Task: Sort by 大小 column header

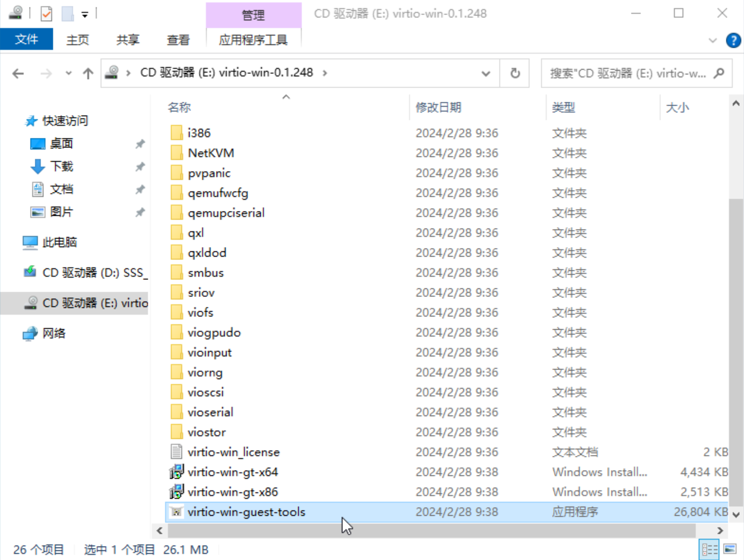Action: [x=677, y=107]
